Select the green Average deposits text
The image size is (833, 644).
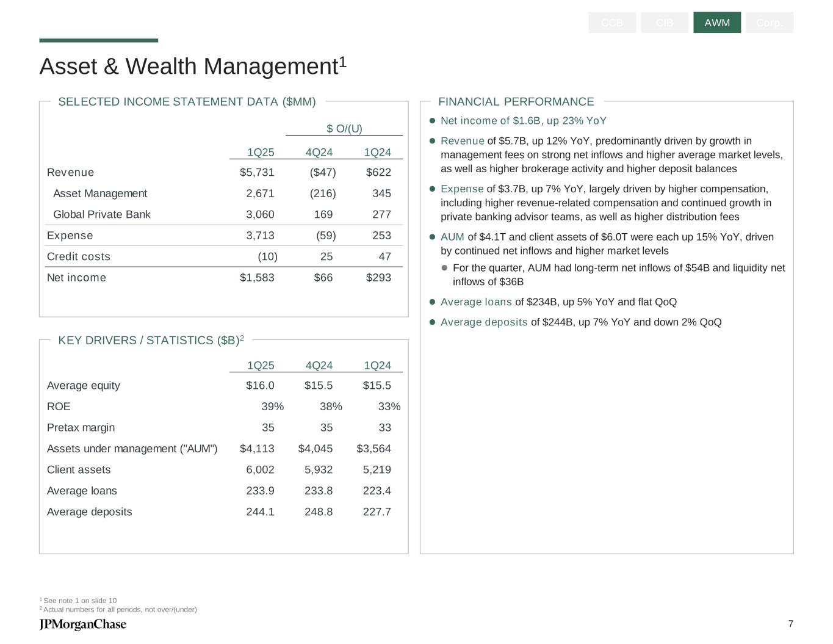[x=484, y=322]
